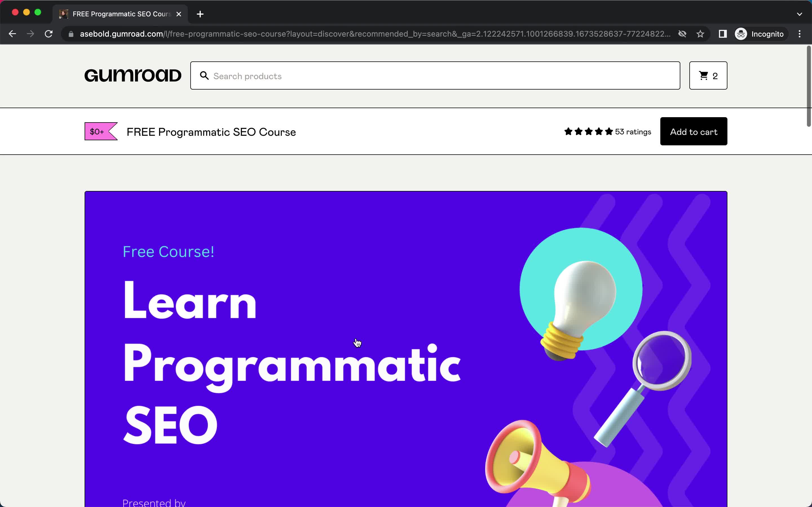Click the bookmark/save icon in toolbar
This screenshot has width=812, height=507.
701,34
